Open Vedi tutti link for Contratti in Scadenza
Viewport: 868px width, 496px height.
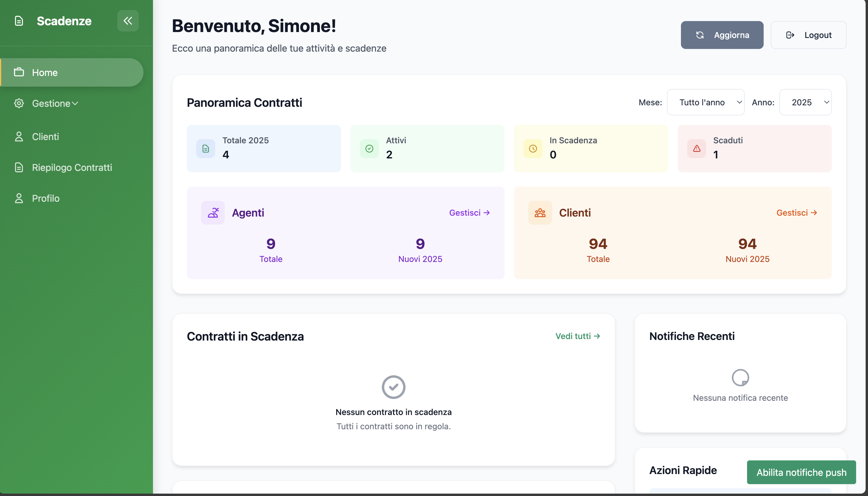tap(578, 336)
